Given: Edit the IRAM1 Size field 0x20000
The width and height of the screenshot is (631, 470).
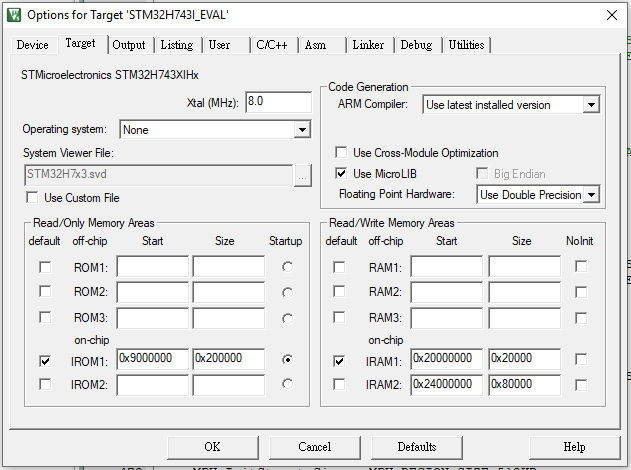Looking at the screenshot, I should click(524, 359).
